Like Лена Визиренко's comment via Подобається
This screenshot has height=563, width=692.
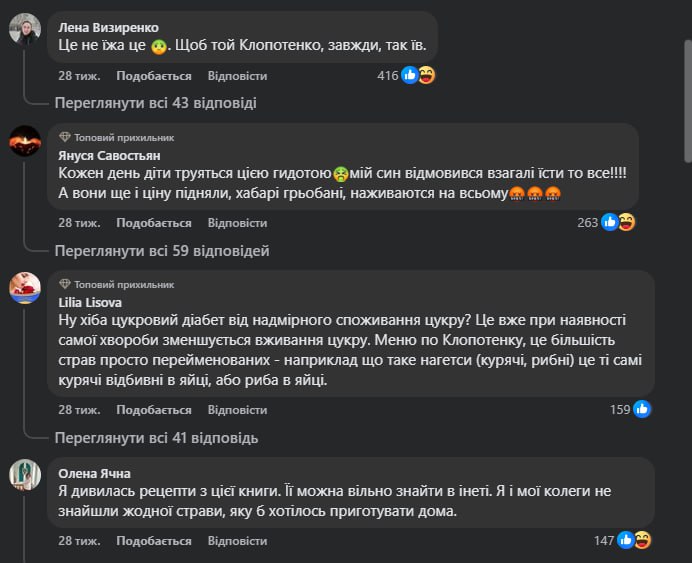click(153, 76)
